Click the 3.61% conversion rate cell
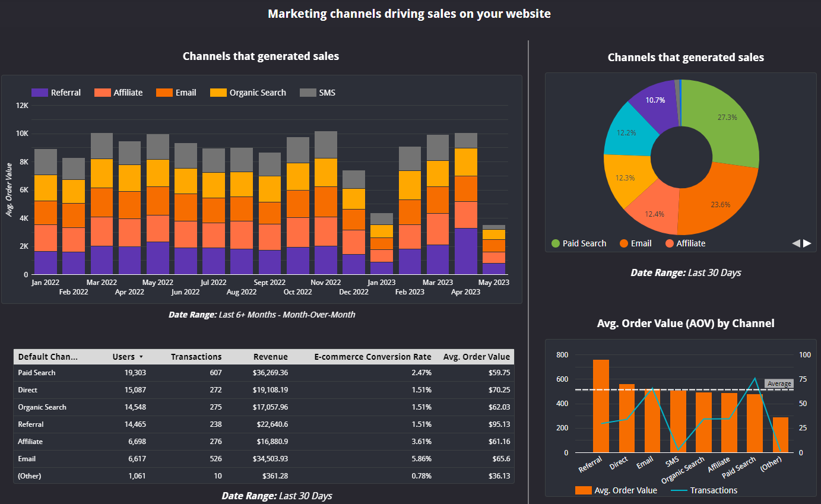Screen dimensions: 821x504 (x=421, y=442)
